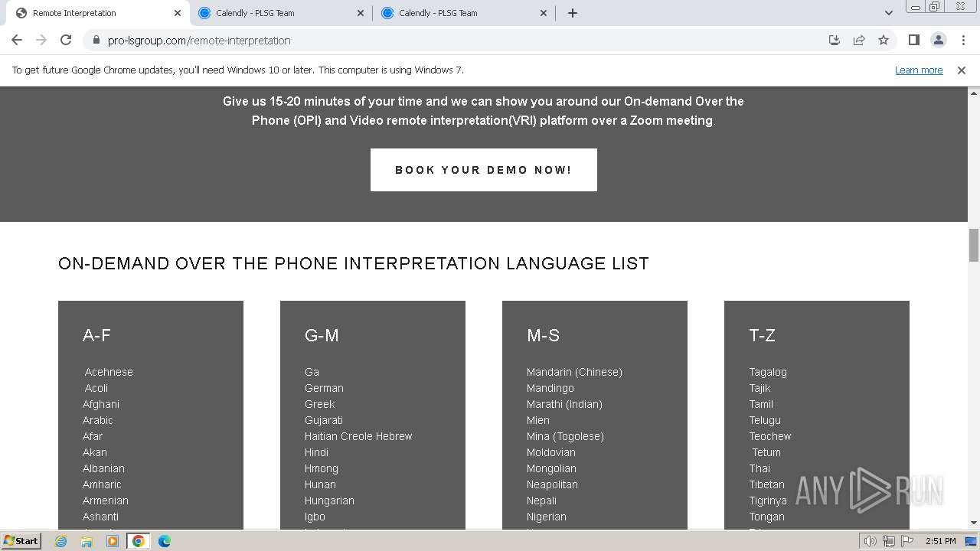Image resolution: width=980 pixels, height=551 pixels.
Task: Select the M-S column heading
Action: point(543,335)
